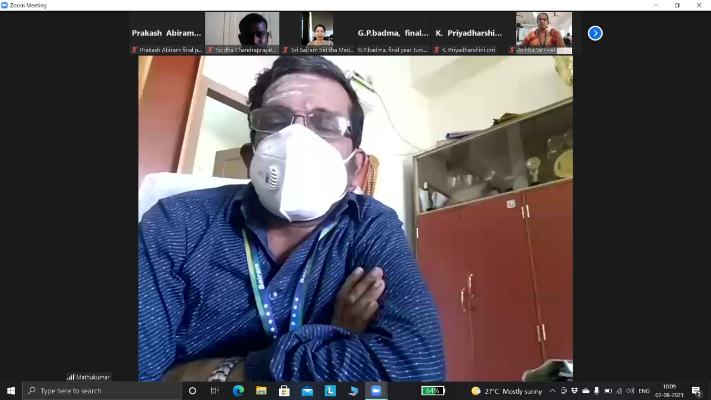Launch Microsoft Edge from the taskbar
Image resolution: width=711 pixels, height=400 pixels.
click(x=239, y=390)
